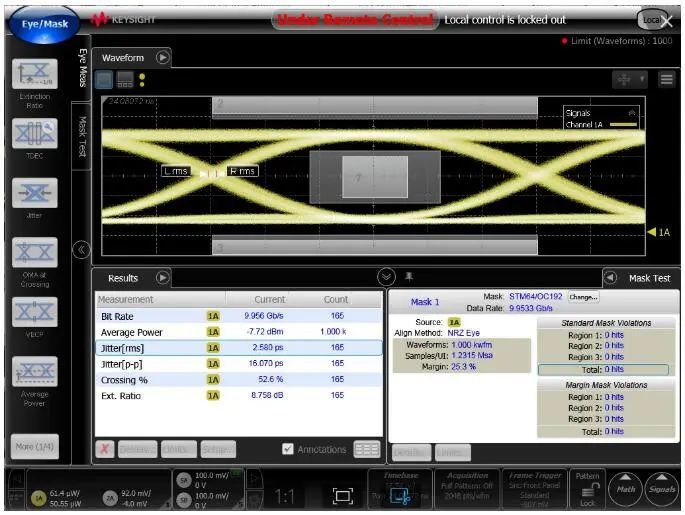Screen dimensions: 685x515
Task: Select the Crossing % measurement row
Action: [238, 380]
